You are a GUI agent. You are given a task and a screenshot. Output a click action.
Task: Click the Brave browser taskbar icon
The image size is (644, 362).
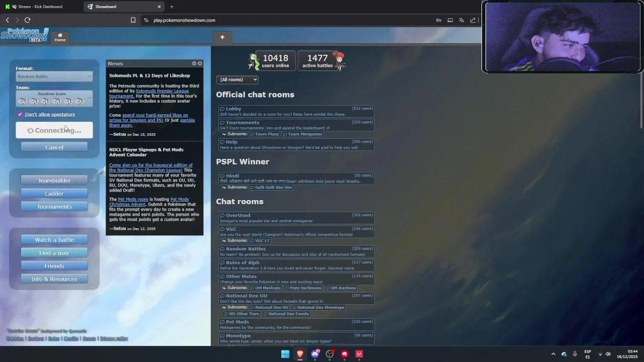click(300, 354)
